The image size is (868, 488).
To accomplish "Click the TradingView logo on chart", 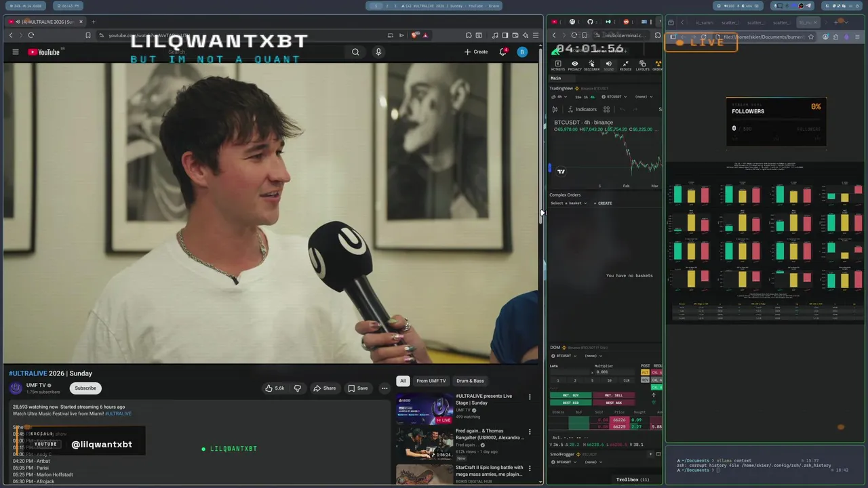I will (561, 171).
